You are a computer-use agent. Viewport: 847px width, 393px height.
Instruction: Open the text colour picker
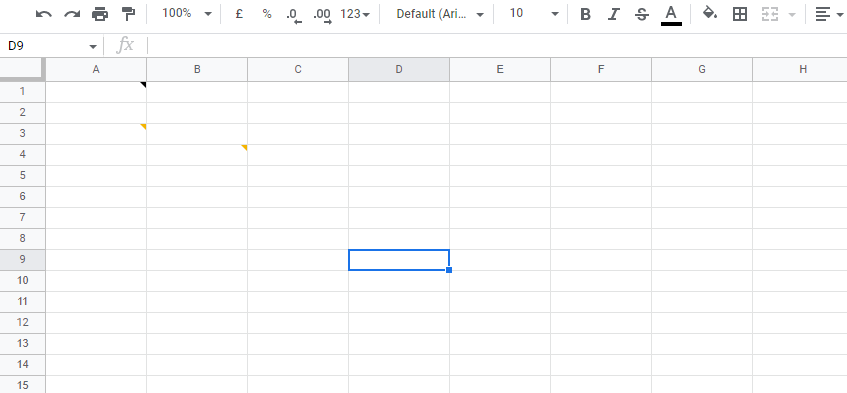click(x=671, y=15)
